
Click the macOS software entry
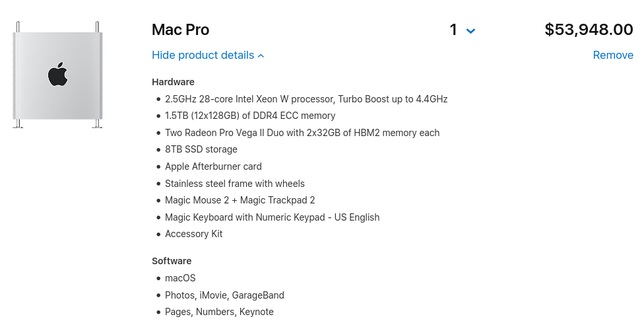(180, 278)
